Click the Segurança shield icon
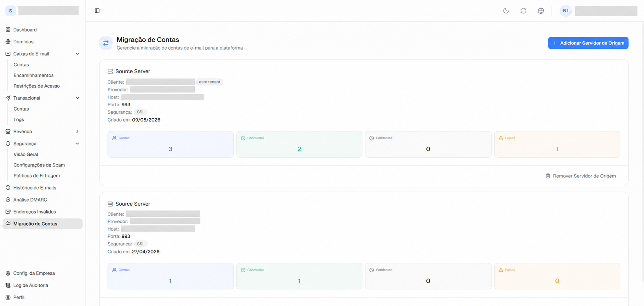644x306 pixels. point(8,143)
